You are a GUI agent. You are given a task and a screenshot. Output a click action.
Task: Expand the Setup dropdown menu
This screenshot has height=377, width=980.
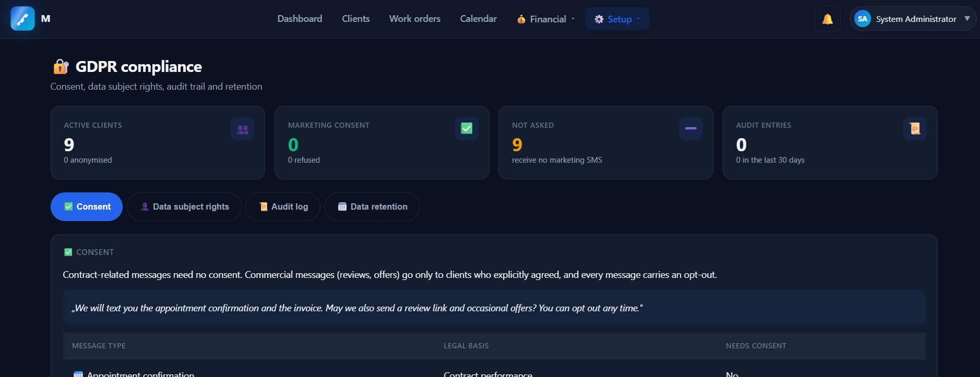(x=617, y=19)
